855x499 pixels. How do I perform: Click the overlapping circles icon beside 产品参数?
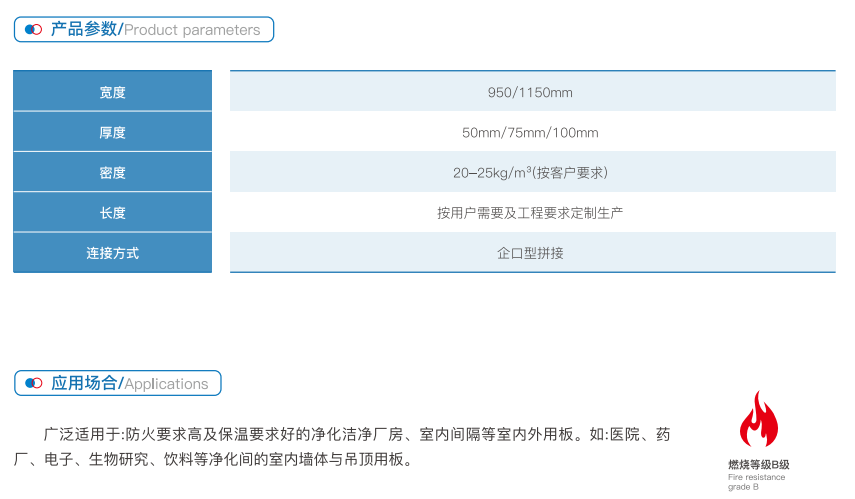point(33,29)
